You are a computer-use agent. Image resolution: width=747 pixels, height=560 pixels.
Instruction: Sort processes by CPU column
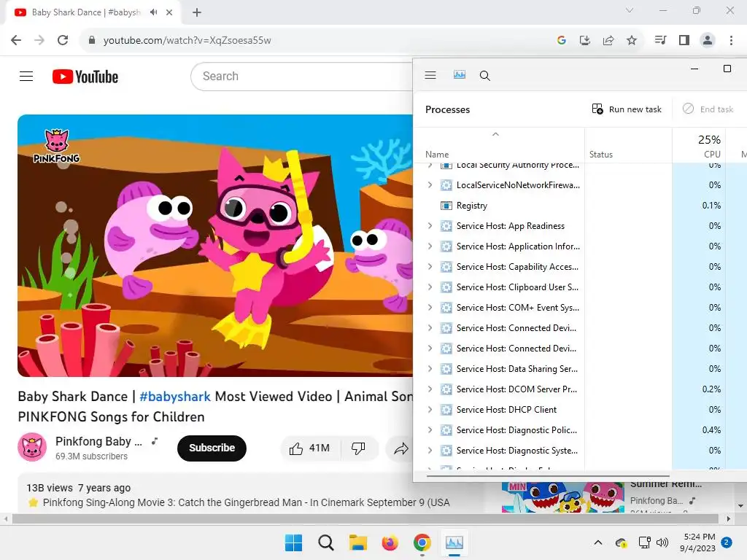699,145
